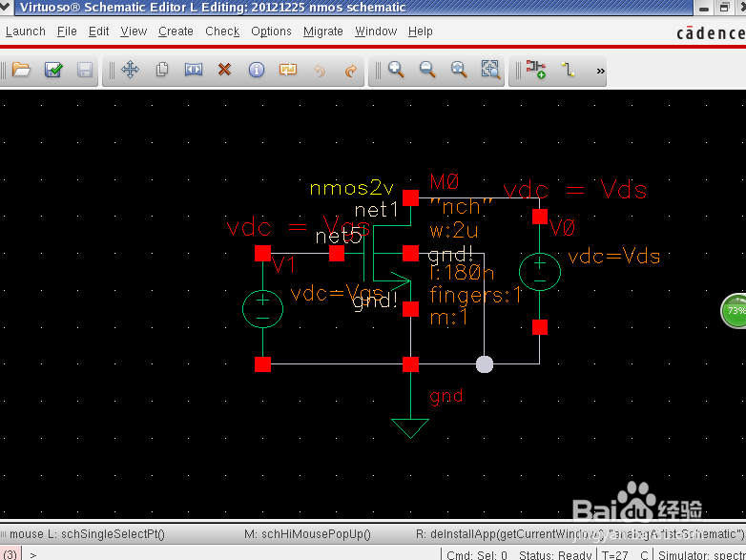Open the Help menu
Screen dimensions: 746x560
coord(421,31)
